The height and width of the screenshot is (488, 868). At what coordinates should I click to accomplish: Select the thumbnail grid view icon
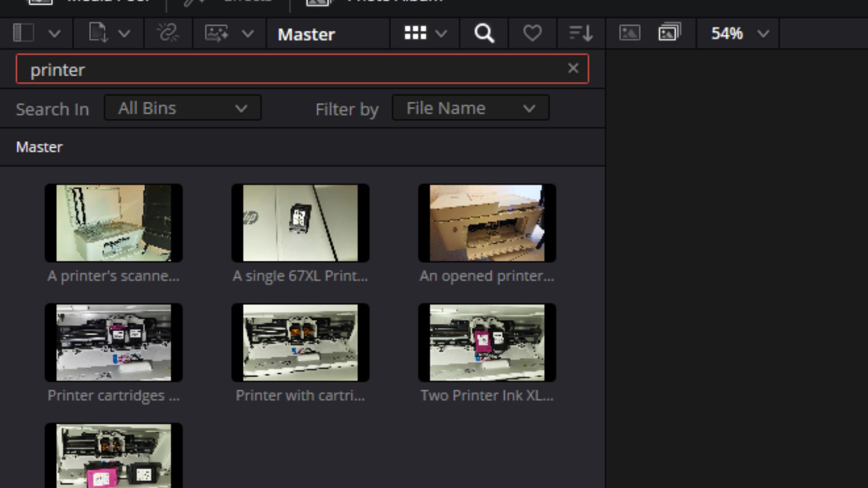415,33
